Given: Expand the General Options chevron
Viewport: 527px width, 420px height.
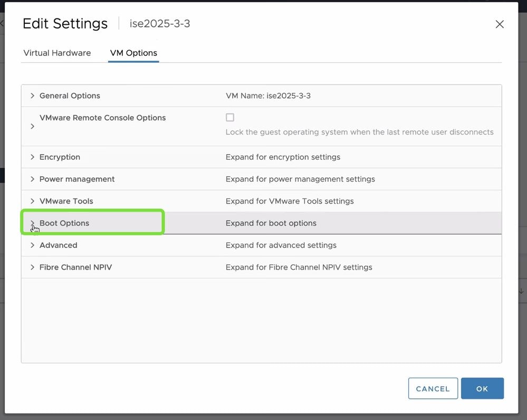Looking at the screenshot, I should pos(32,96).
